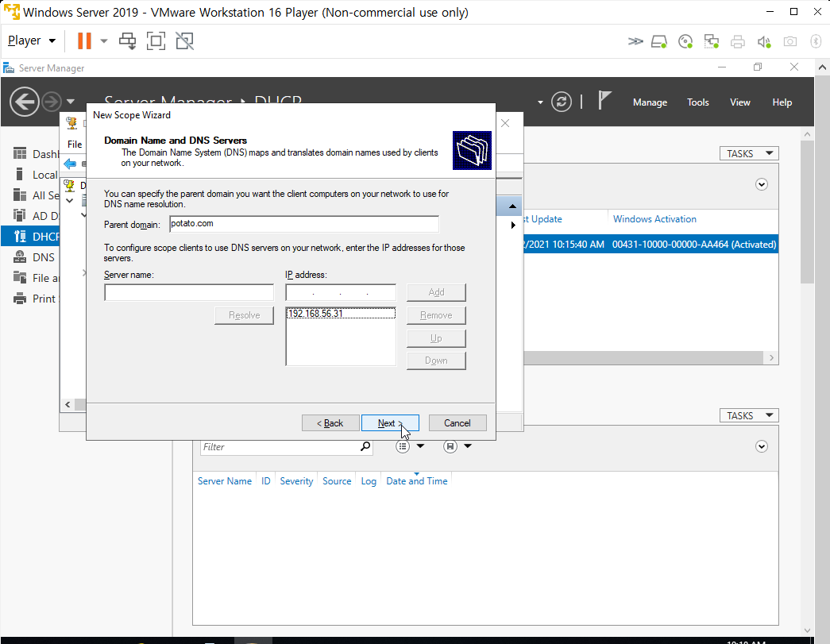Collapse the events section chevron

point(761,446)
